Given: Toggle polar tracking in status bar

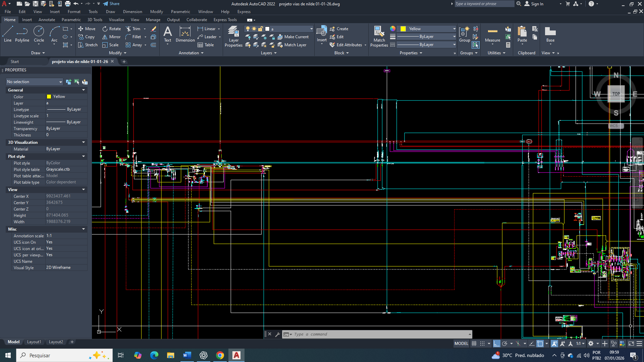Looking at the screenshot, I should tap(504, 344).
